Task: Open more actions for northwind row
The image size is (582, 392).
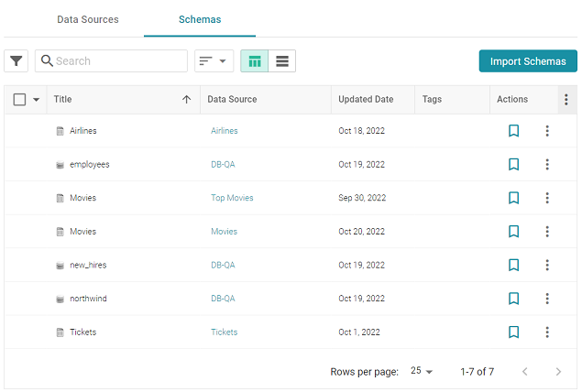Action: tap(547, 299)
